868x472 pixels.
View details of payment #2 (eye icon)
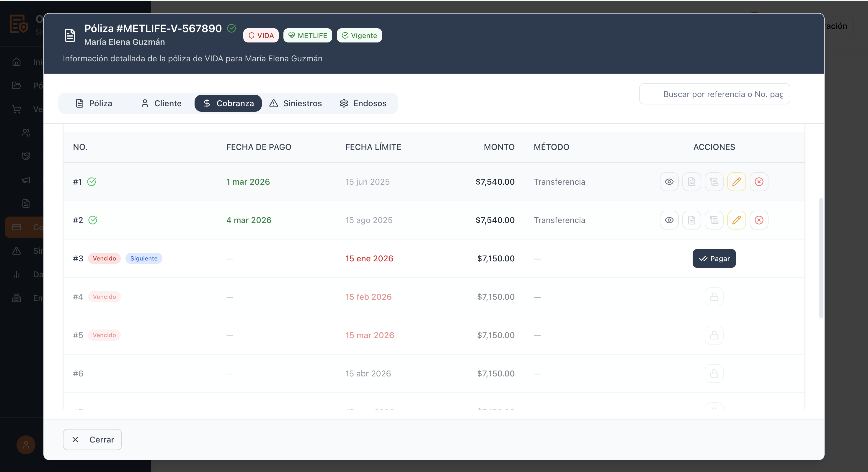click(669, 220)
